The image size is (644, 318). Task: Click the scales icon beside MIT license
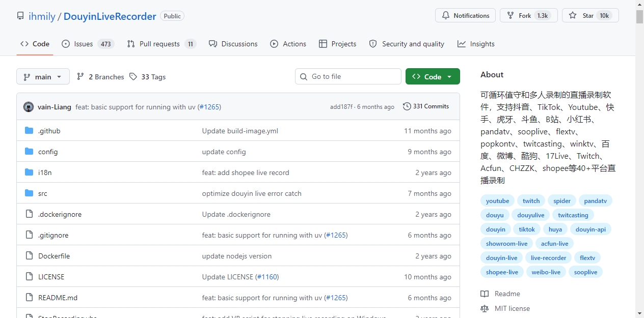(485, 308)
